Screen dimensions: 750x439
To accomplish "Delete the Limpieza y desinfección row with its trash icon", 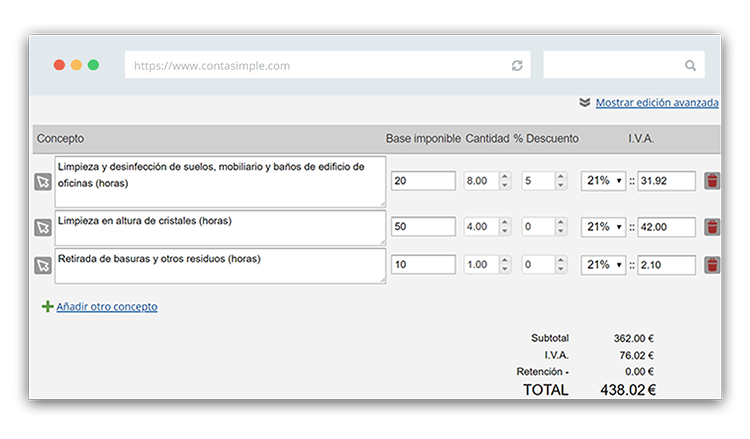I will tap(712, 181).
